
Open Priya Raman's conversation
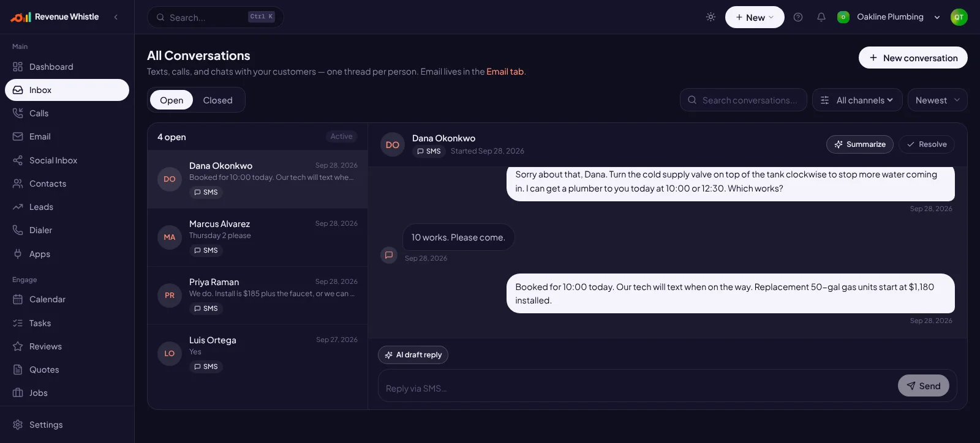pos(257,296)
